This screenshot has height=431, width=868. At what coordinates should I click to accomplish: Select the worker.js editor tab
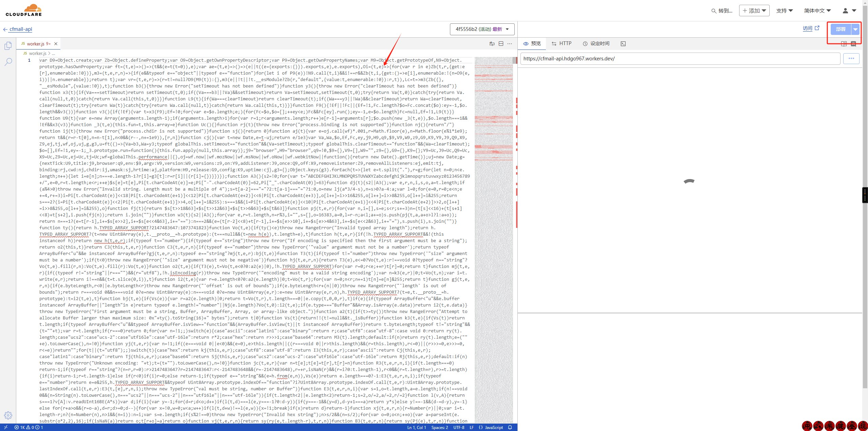[x=39, y=44]
